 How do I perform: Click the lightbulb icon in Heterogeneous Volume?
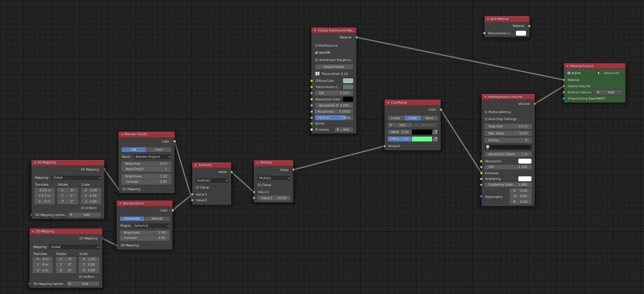click(x=488, y=147)
